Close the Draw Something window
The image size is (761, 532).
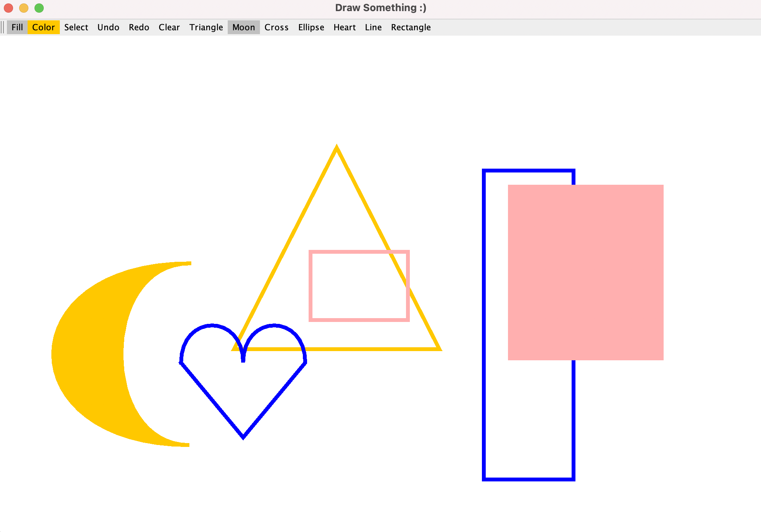(8, 8)
